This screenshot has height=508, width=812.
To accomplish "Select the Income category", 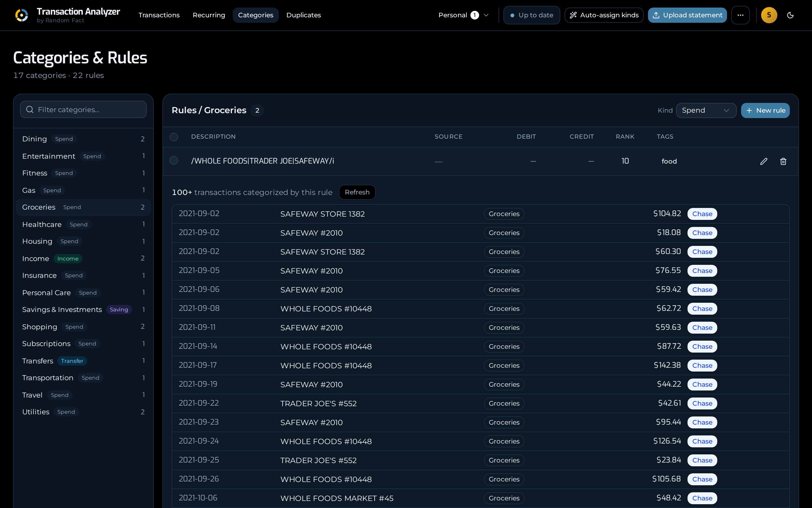I will 83,258.
